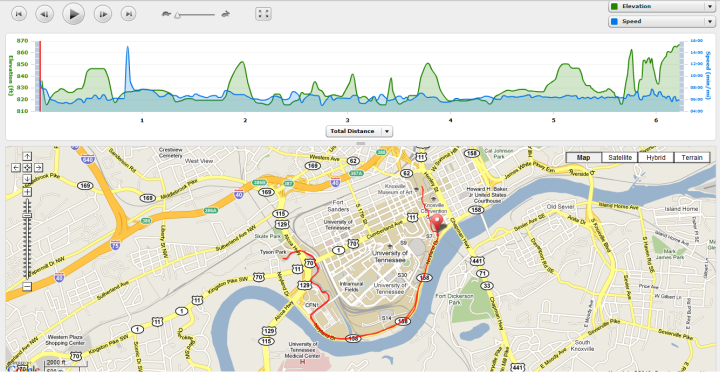This screenshot has width=720, height=372.
Task: Step back one frame in playback
Action: (x=44, y=14)
